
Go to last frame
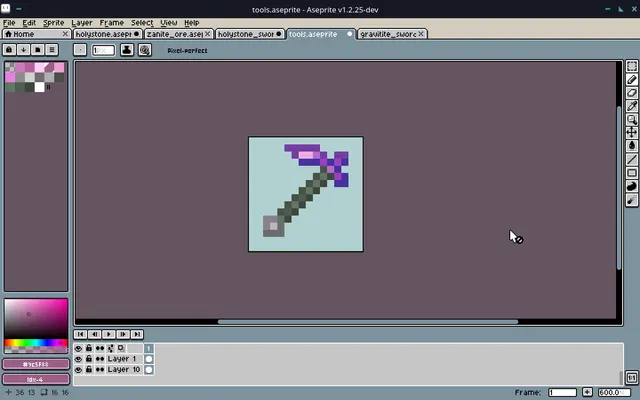click(x=137, y=334)
